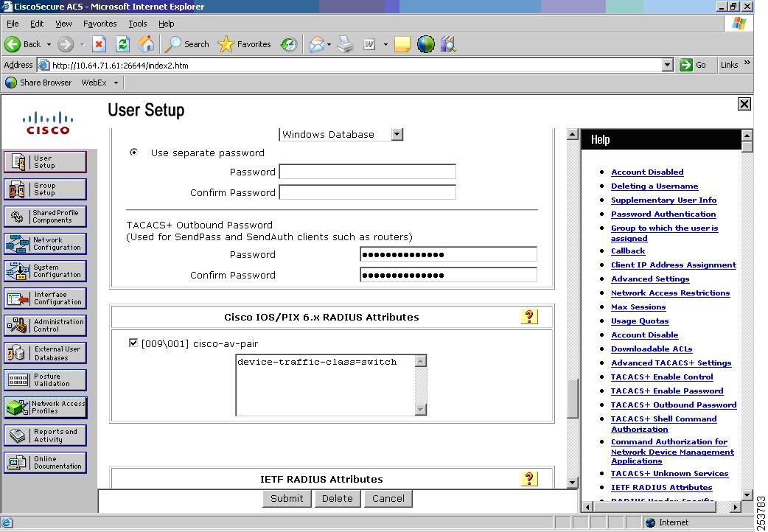768x532 pixels.
Task: Print the page with printer icon
Action: point(346,44)
